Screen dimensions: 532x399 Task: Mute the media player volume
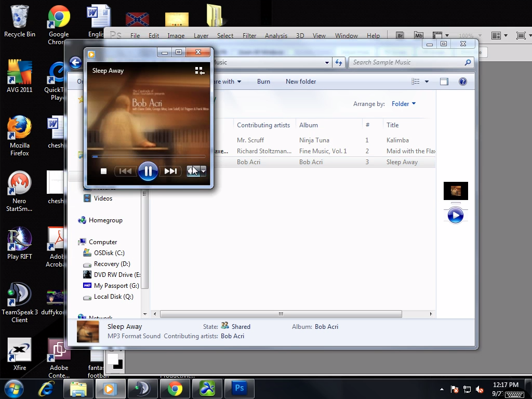(x=193, y=171)
